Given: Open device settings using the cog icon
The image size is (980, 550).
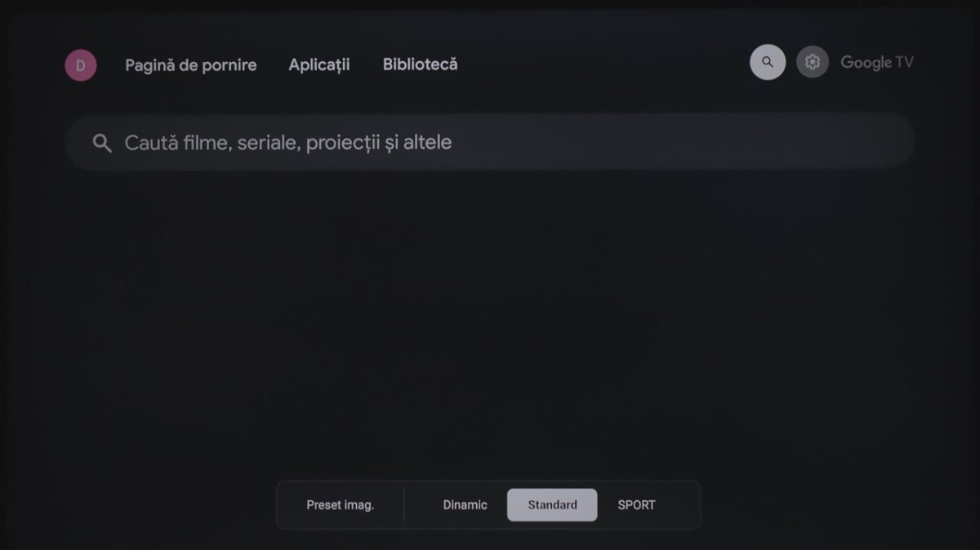Looking at the screenshot, I should (812, 62).
